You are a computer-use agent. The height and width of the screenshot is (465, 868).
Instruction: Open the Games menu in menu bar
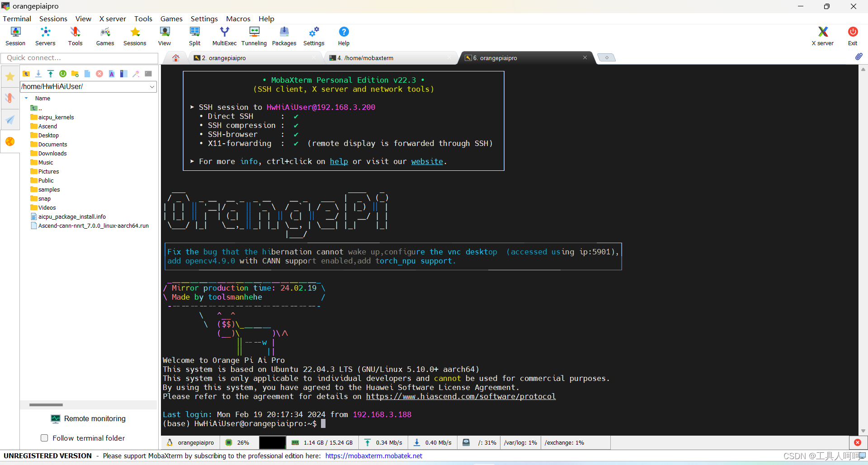[171, 19]
